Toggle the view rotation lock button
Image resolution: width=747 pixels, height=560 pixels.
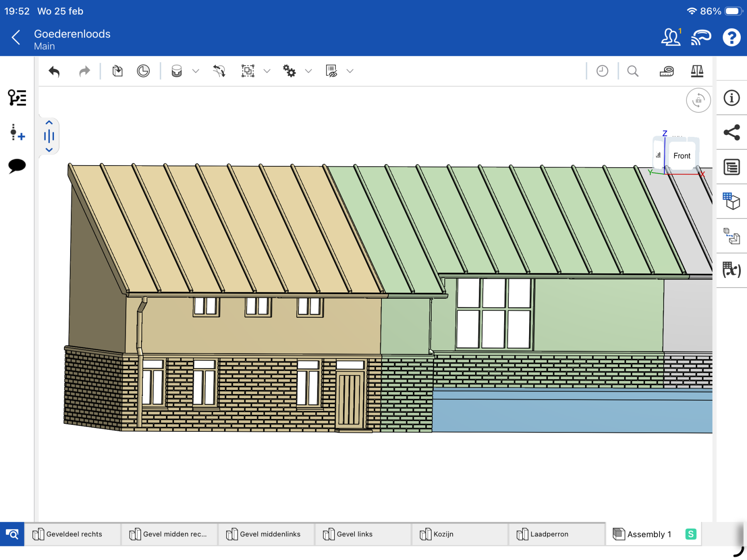point(698,100)
